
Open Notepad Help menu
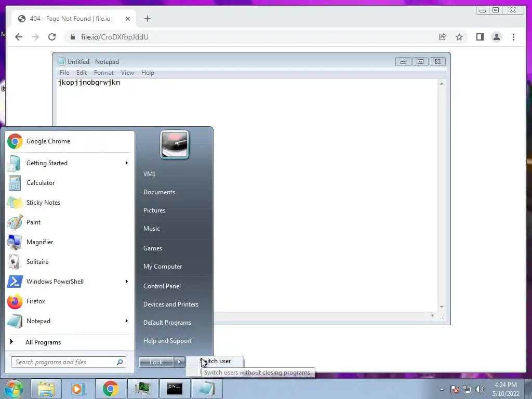148,73
